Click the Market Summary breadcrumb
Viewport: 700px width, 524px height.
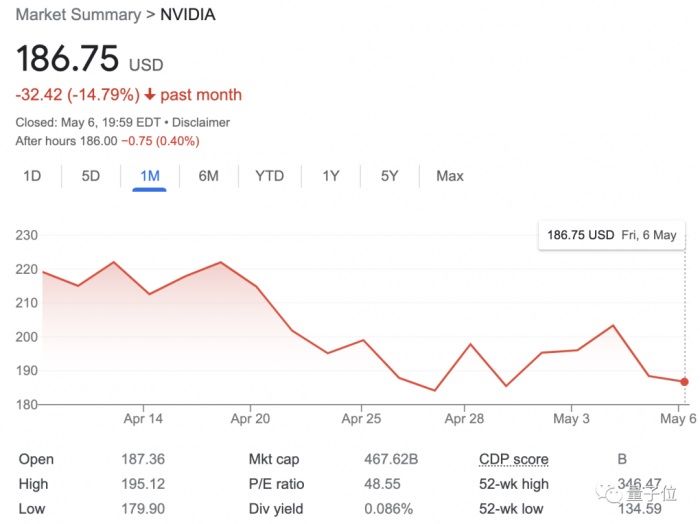click(78, 15)
